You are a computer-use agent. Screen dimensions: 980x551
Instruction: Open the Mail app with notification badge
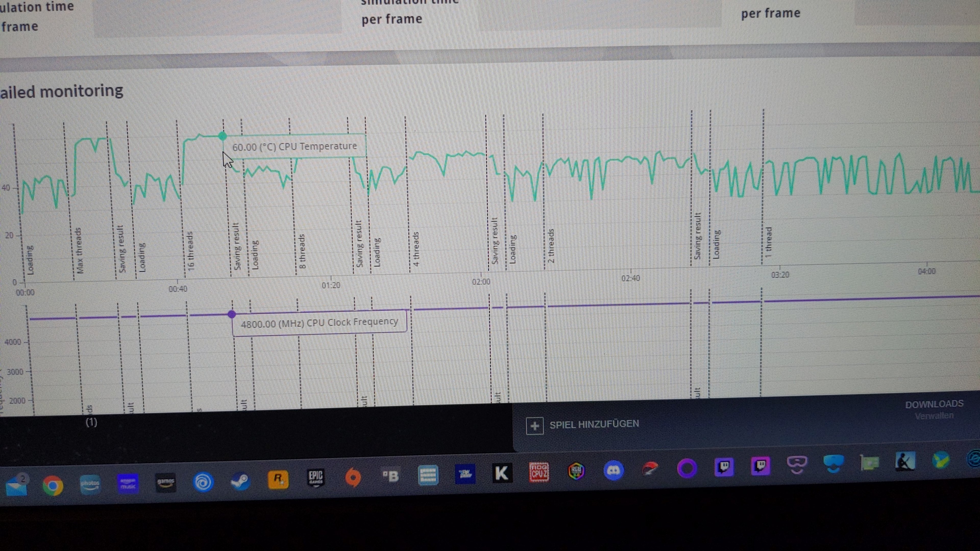(16, 486)
